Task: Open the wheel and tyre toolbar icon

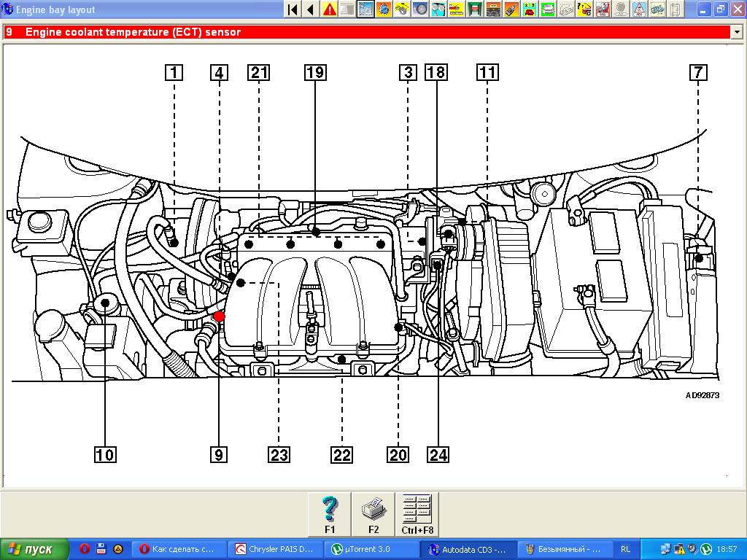Action: [420, 9]
